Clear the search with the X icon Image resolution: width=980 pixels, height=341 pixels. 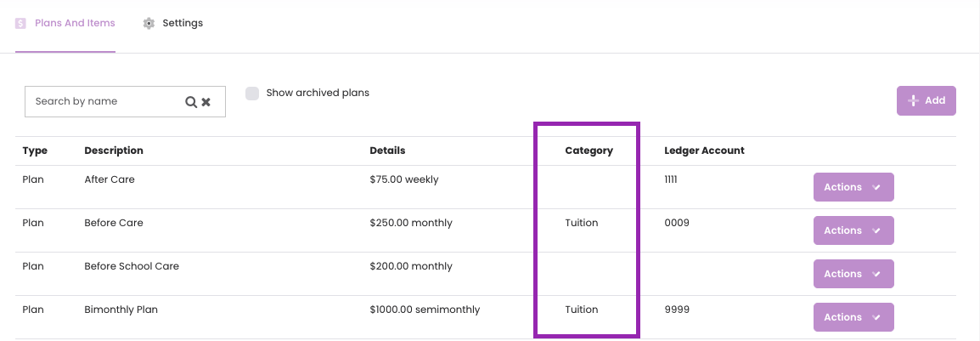(206, 101)
